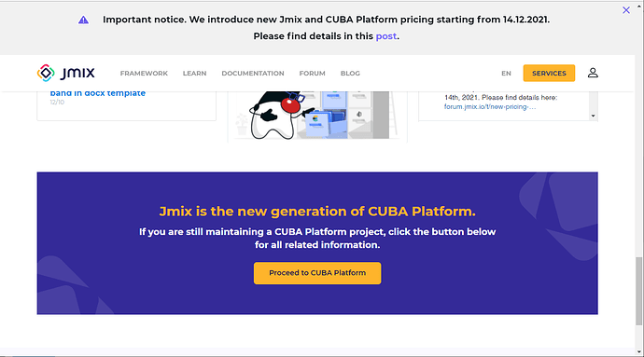Click the Duke mascot illustration thumbnail

pos(317,117)
